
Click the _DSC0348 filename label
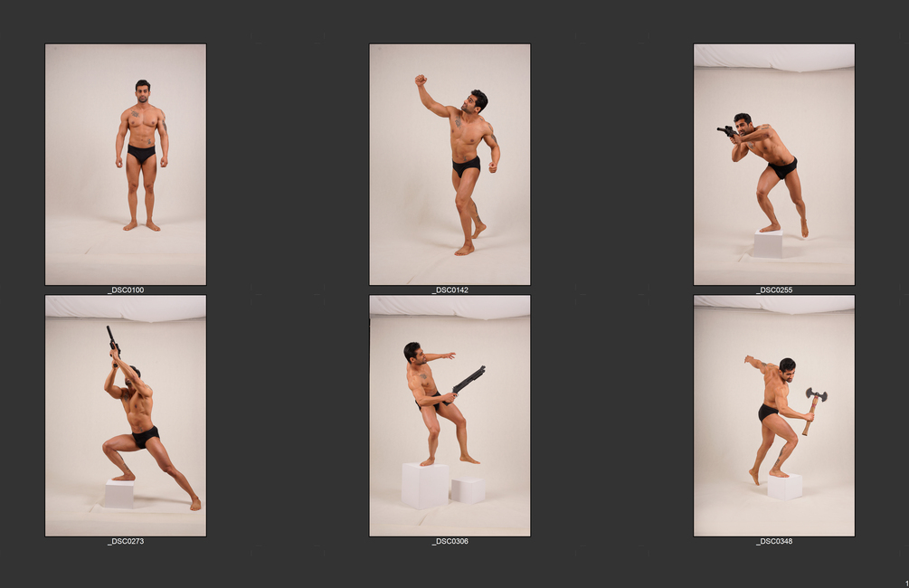pyautogui.click(x=774, y=541)
